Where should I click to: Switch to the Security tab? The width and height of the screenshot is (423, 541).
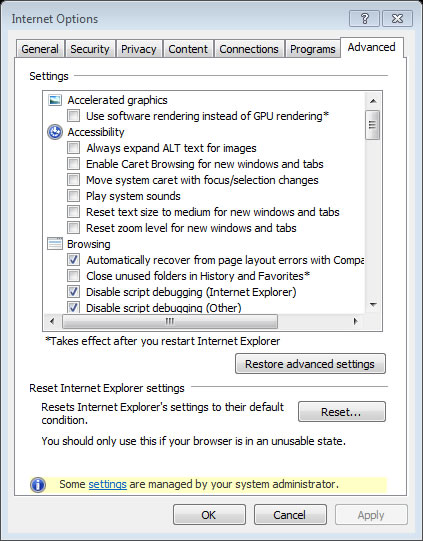click(x=90, y=49)
